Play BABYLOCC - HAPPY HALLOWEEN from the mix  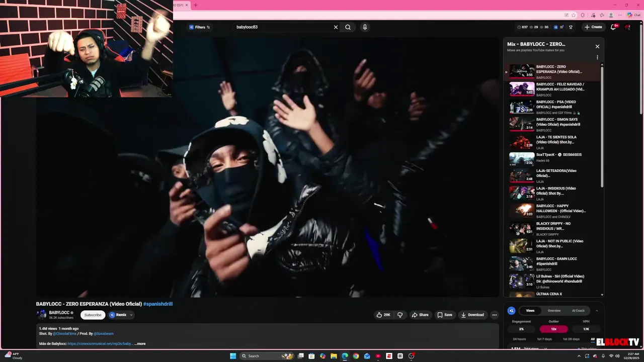552,211
